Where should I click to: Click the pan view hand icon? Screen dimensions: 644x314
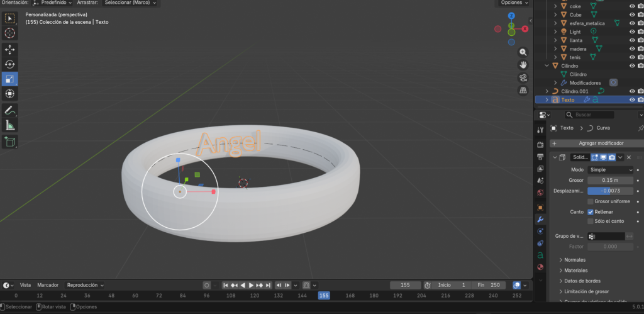523,65
